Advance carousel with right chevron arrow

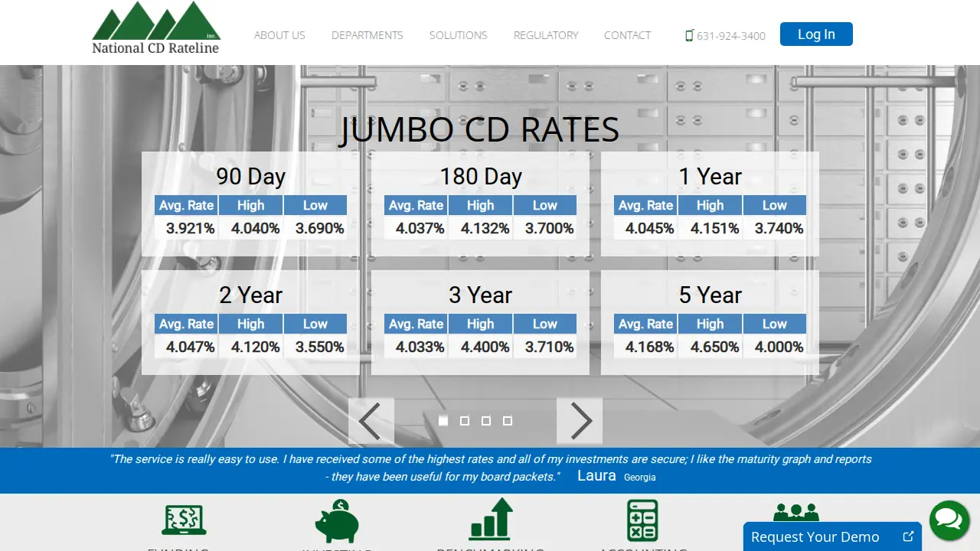pos(580,421)
